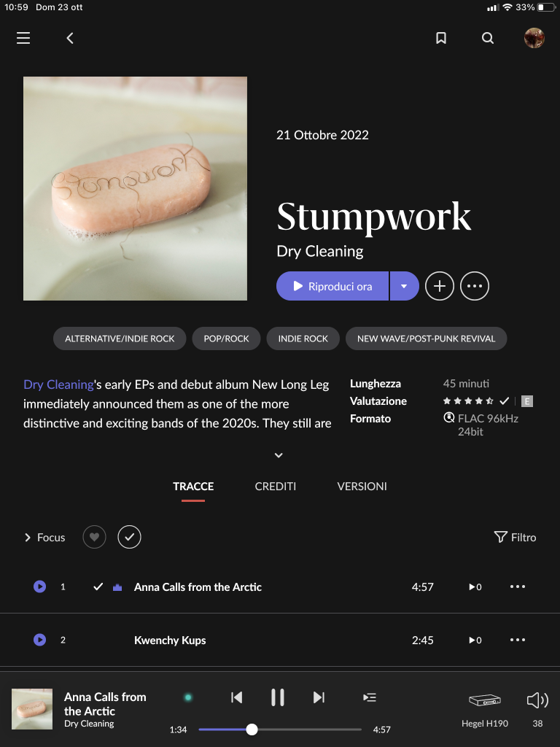Click the Riproduci ora play button
This screenshot has width=560, height=747.
click(332, 286)
